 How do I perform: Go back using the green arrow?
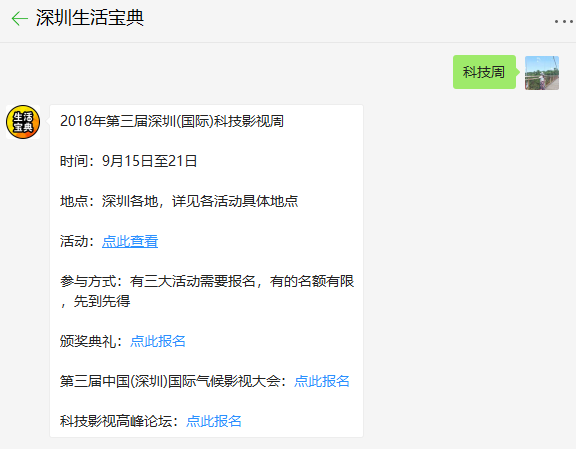19,18
